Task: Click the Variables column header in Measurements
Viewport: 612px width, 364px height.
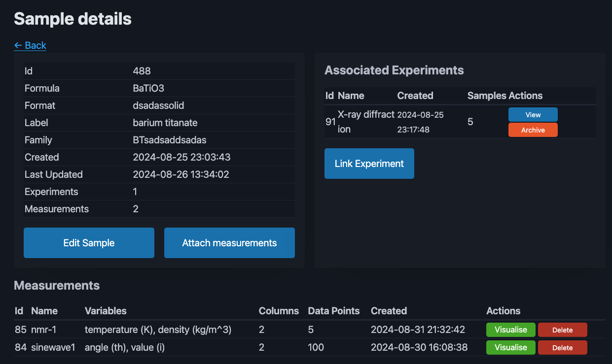Action: click(x=106, y=311)
